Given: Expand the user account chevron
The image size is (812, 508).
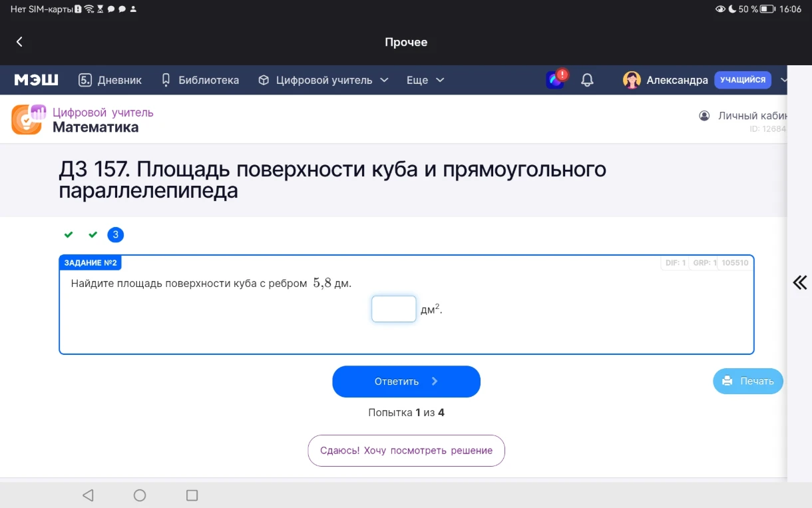Looking at the screenshot, I should pos(783,80).
